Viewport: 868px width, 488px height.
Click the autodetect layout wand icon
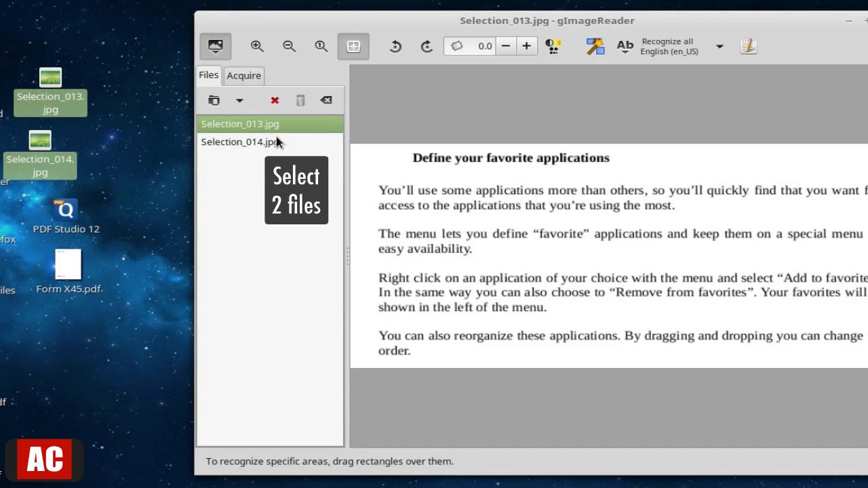tap(595, 46)
